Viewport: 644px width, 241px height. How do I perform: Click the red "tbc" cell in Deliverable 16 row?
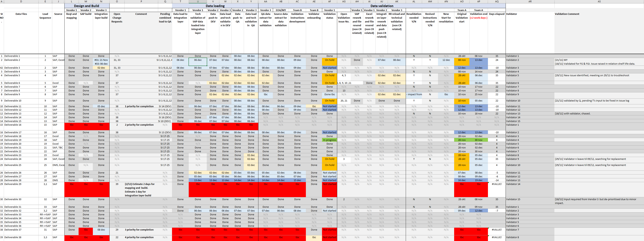[72, 125]
